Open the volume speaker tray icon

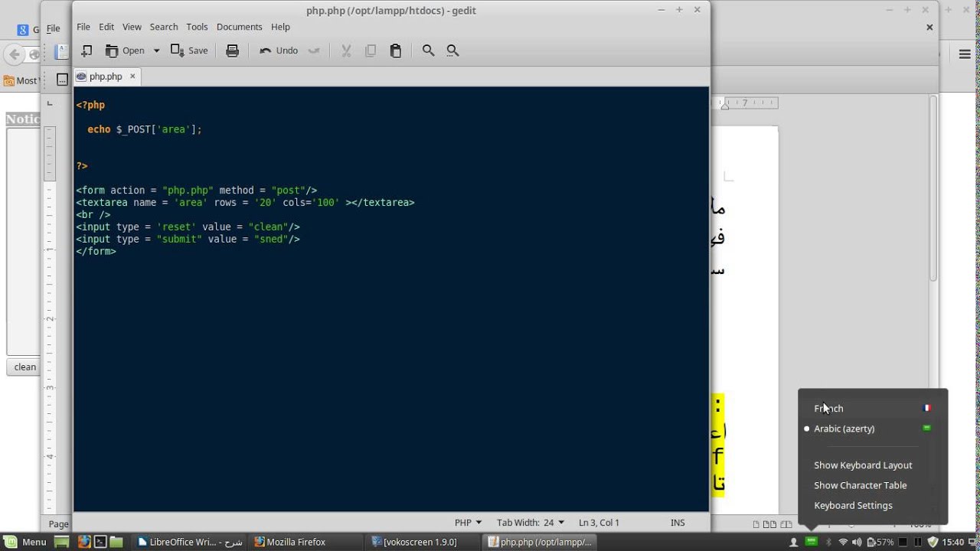pyautogui.click(x=857, y=542)
